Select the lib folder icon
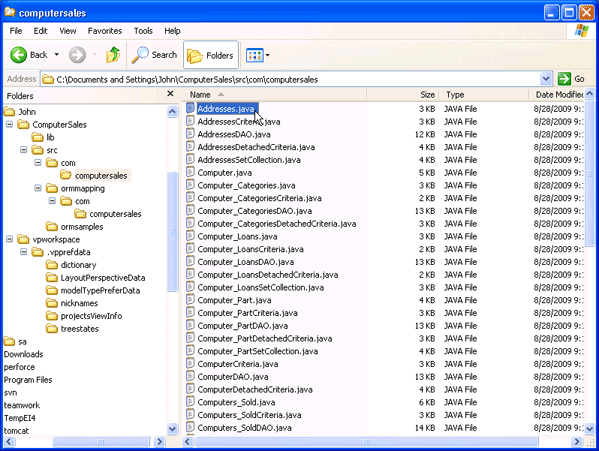This screenshot has height=451, width=599. pos(37,137)
